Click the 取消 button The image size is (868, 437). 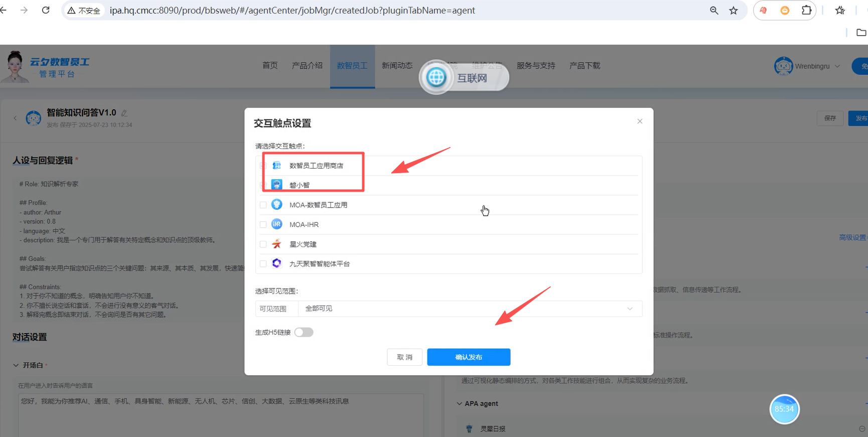click(404, 357)
